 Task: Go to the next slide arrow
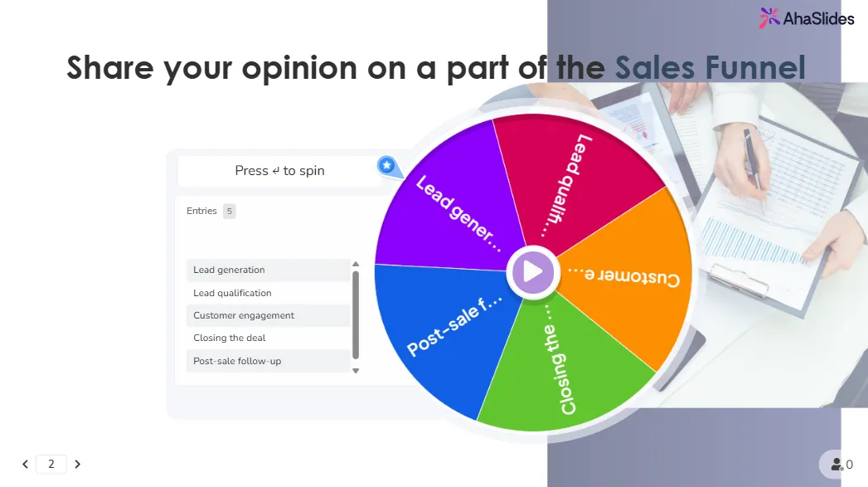click(77, 465)
